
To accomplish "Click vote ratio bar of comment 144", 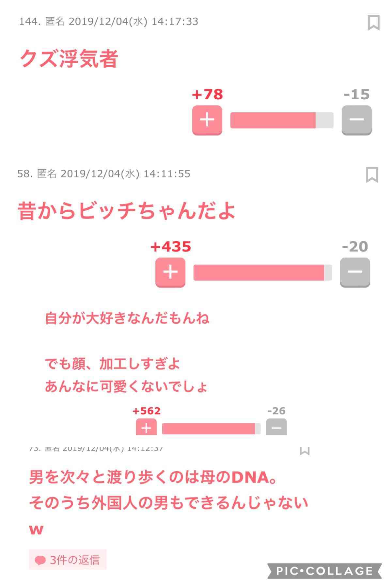I will pyautogui.click(x=282, y=120).
